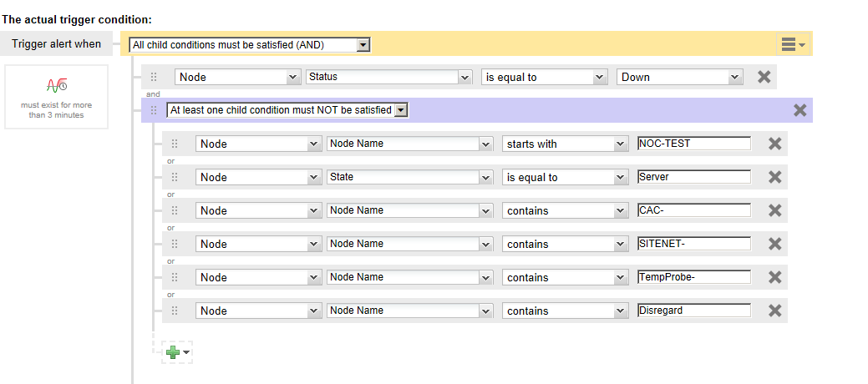This screenshot has width=868, height=384.
Task: Click the NOC-TEST text field
Action: coord(693,144)
